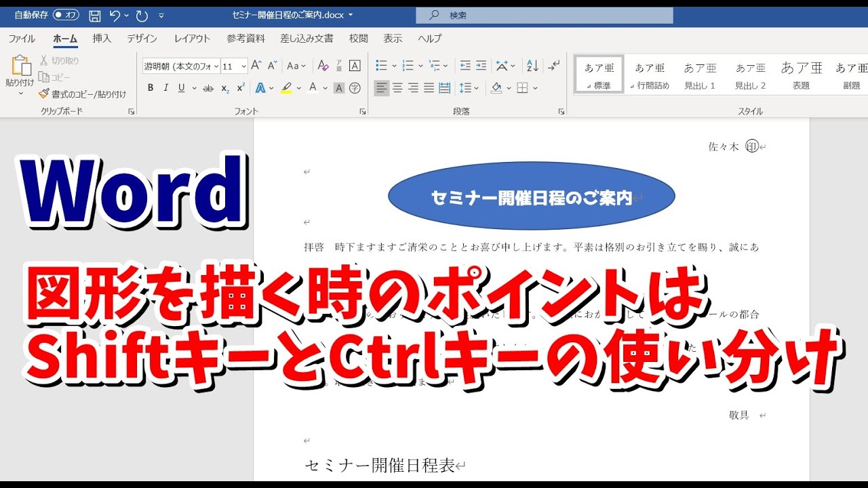The image size is (868, 488).
Task: Click the 検索 search box
Action: tap(545, 15)
